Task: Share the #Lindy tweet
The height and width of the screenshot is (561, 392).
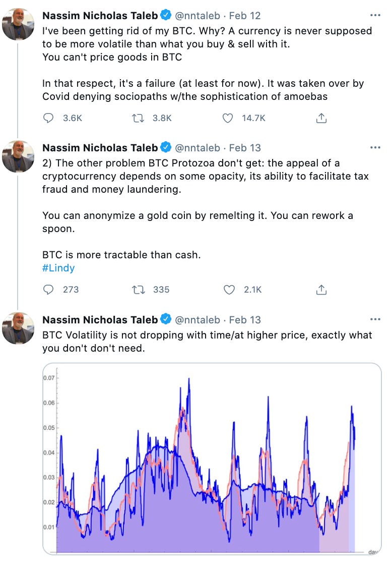Action: click(321, 290)
